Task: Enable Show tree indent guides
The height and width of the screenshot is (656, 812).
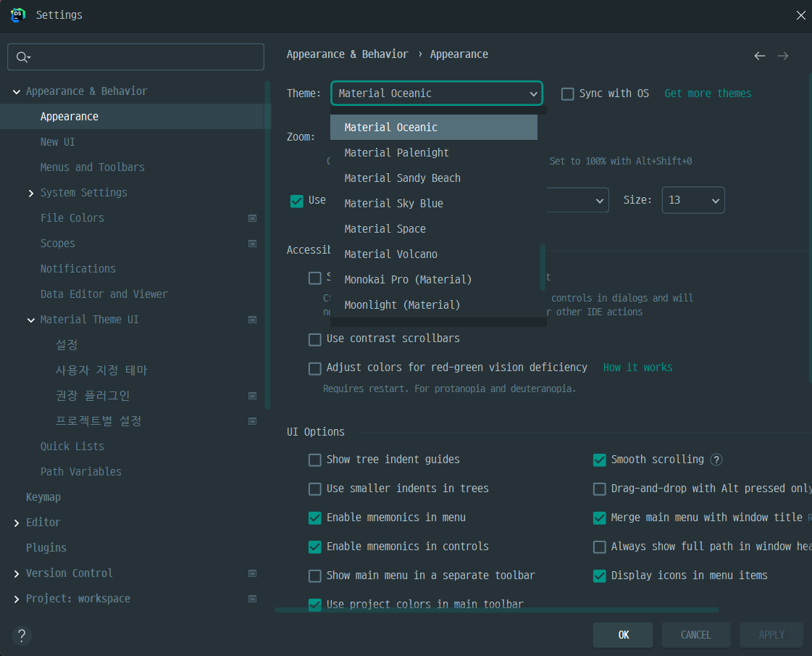Action: [x=315, y=460]
